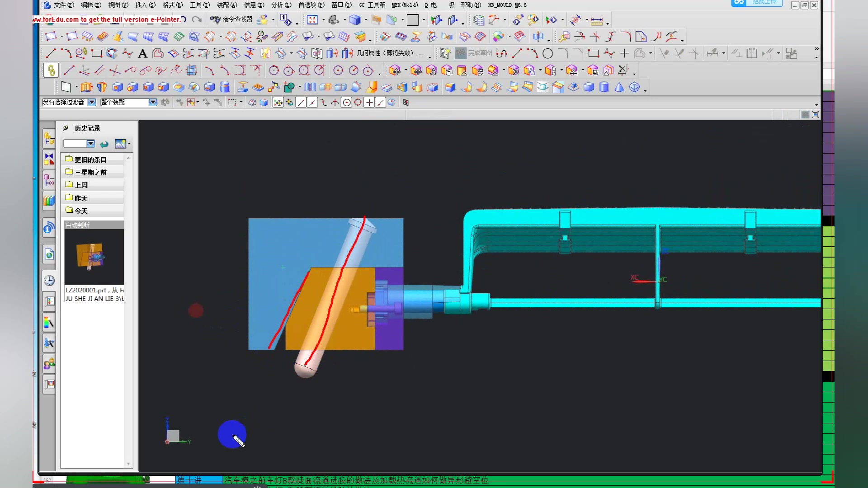Click the Fit view icon
The image size is (868, 488).
[x=312, y=20]
